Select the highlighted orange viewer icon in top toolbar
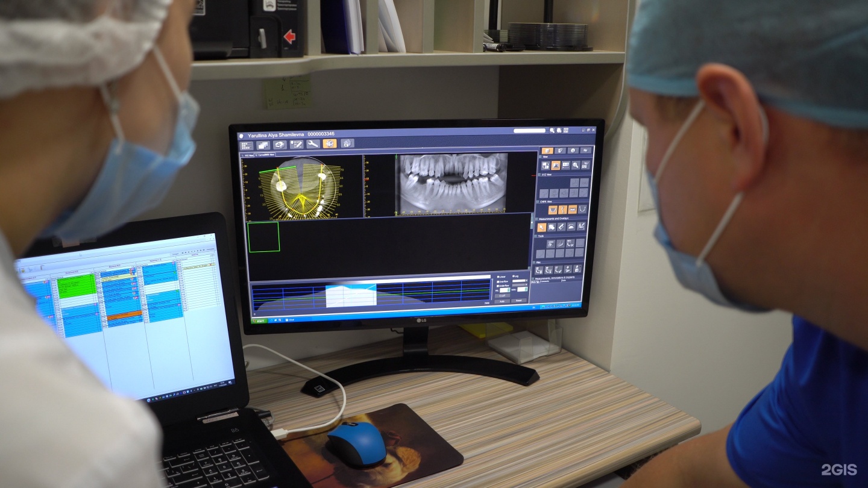Viewport: 868px width, 488px height. (x=330, y=143)
